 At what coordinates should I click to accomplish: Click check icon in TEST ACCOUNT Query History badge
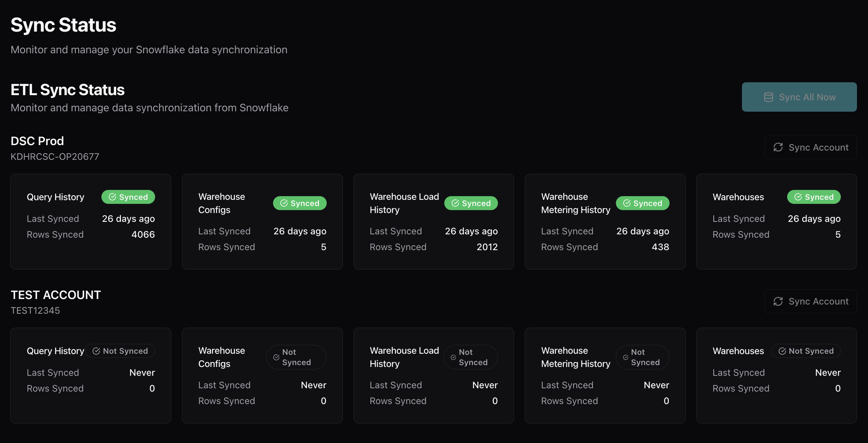[96, 351]
